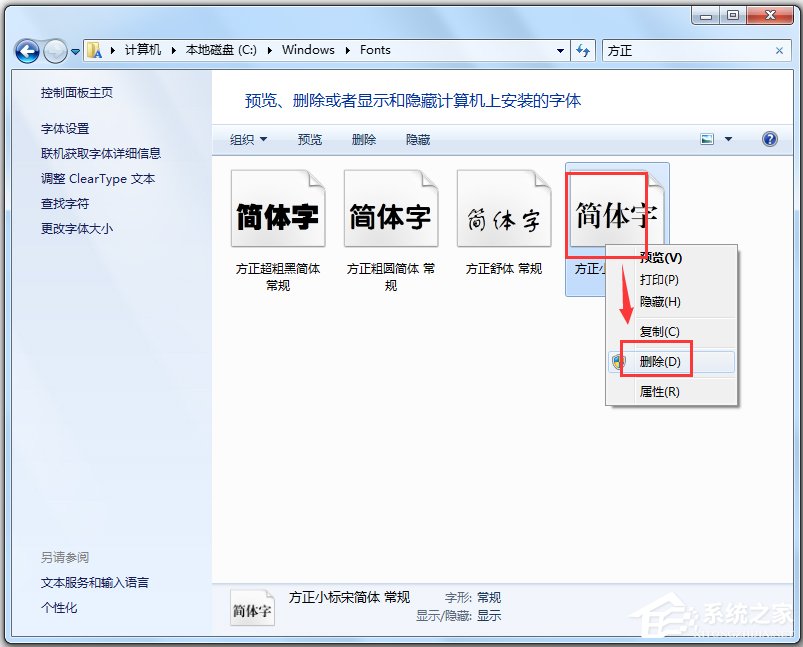
Task: Select the 方正超粗黑简体 font thumbnail
Action: 278,208
